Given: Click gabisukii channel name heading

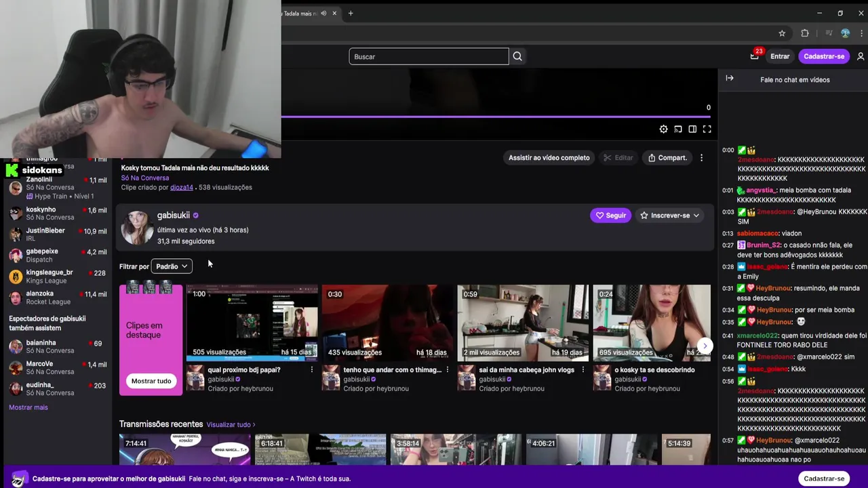Looking at the screenshot, I should 174,215.
